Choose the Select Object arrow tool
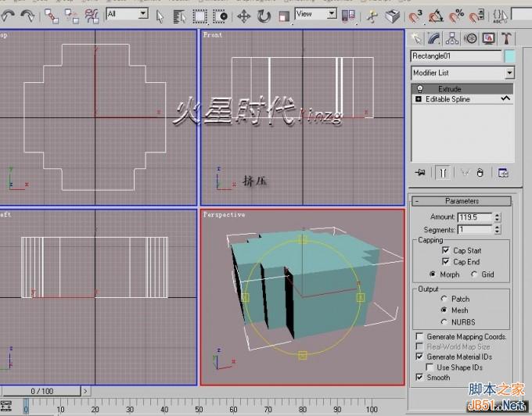532x416 pixels. point(160,16)
